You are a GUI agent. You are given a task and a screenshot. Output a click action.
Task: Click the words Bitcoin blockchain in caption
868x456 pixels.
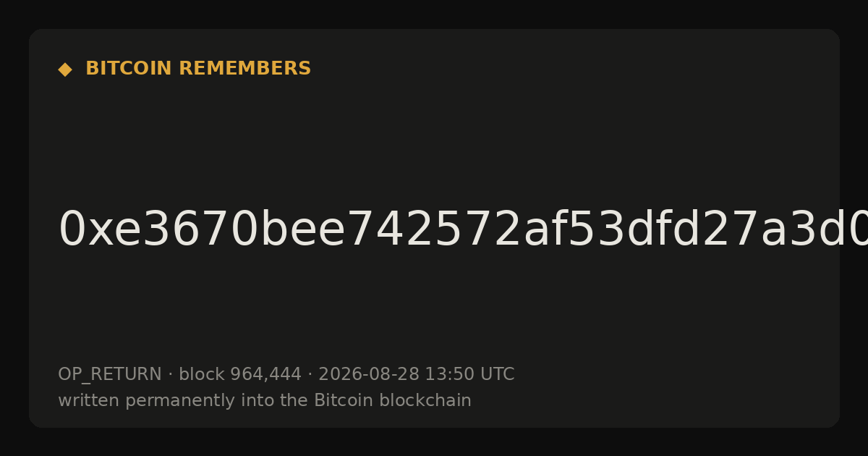pyautogui.click(x=393, y=401)
